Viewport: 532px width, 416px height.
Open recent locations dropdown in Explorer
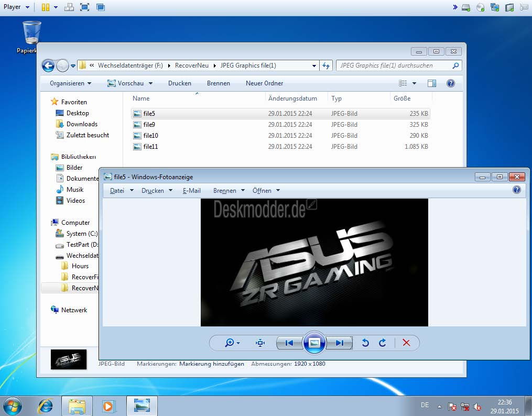pos(73,66)
